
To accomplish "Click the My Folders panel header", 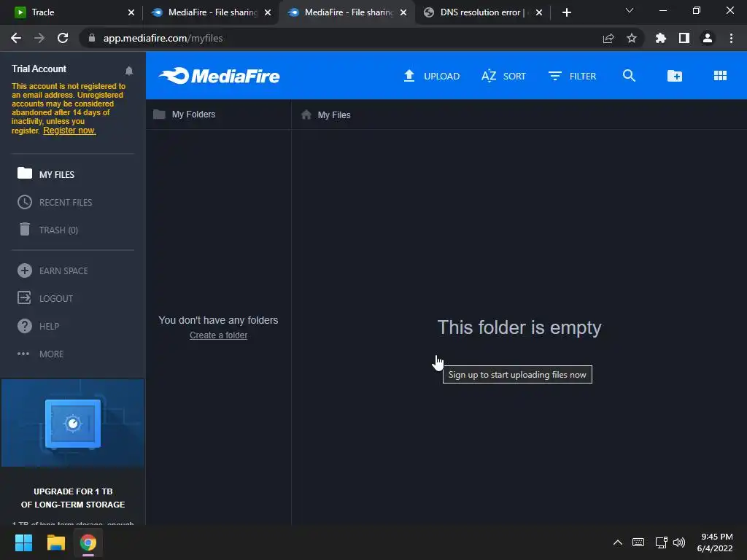I will [x=185, y=114].
